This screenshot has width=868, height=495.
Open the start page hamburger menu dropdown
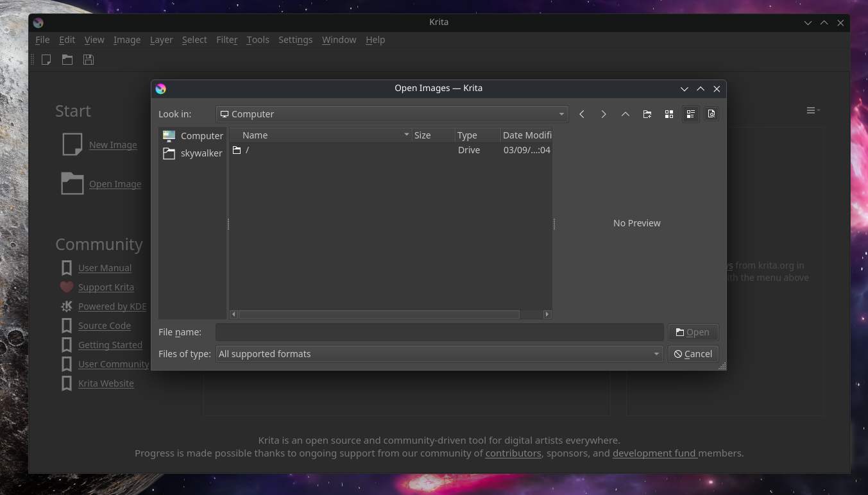813,111
